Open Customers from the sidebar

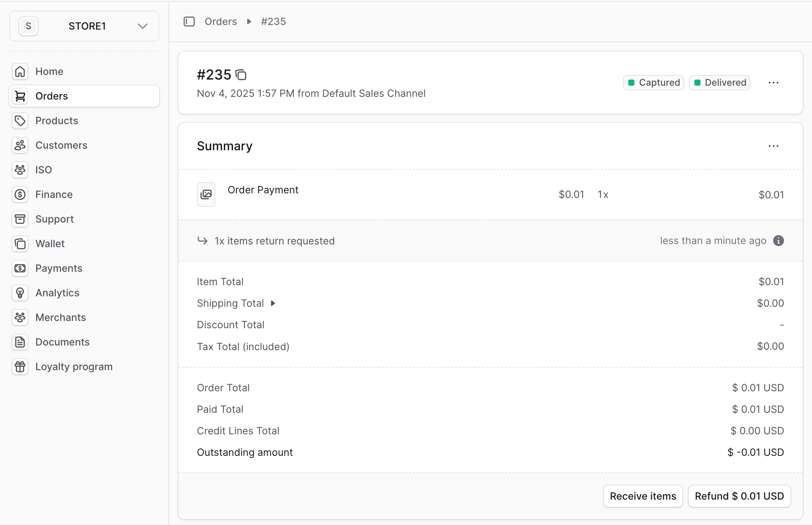pos(61,145)
